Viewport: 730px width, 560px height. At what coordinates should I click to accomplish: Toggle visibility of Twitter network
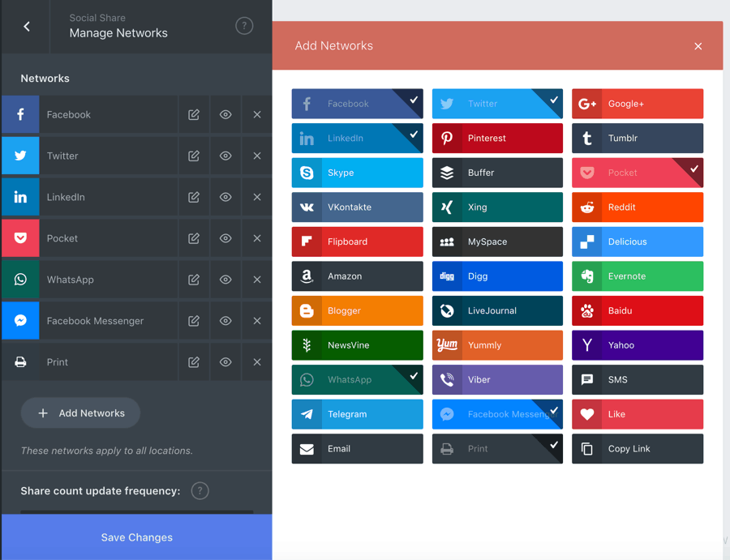(x=225, y=156)
